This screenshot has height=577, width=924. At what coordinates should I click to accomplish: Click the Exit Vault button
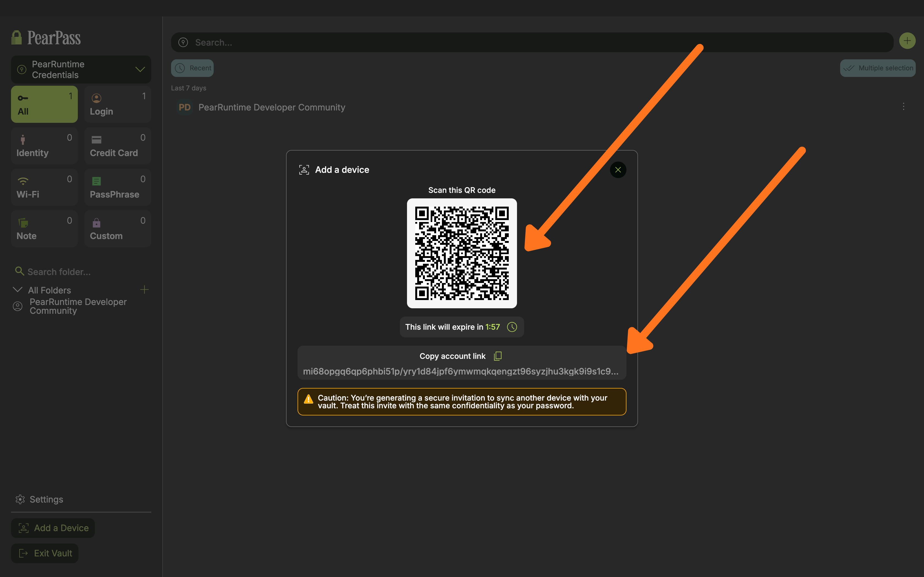(x=45, y=553)
